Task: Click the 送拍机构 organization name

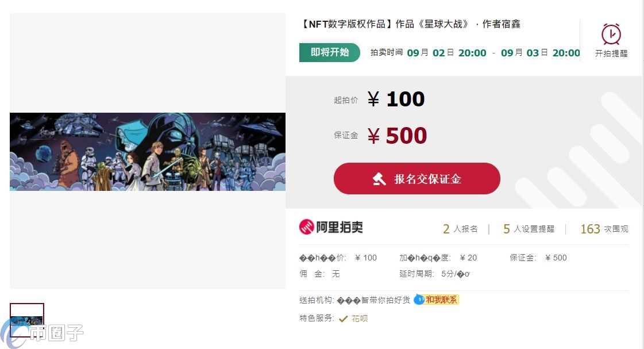Action: (373, 300)
